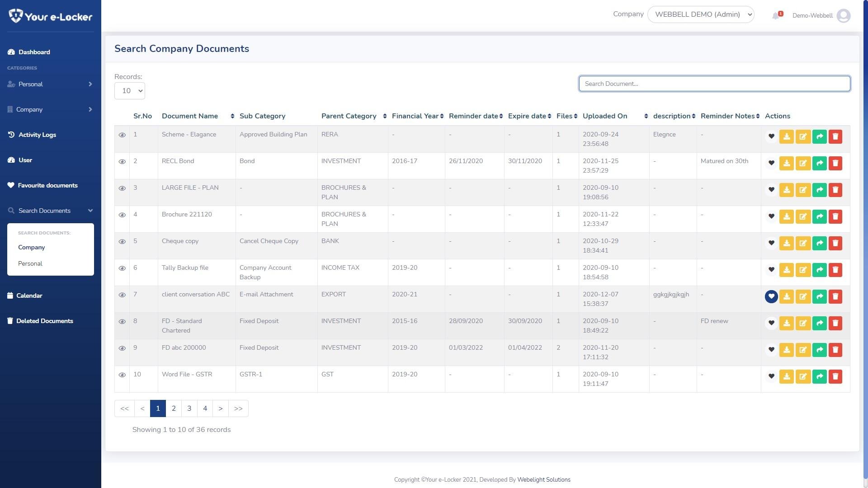The image size is (868, 488).
Task: Go to page 3 of records
Action: pos(189,408)
